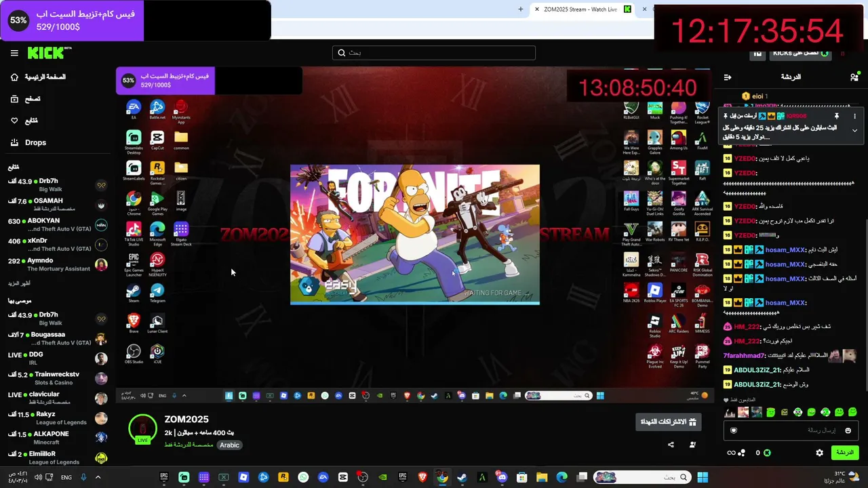Screen dimensions: 868x488
Task: Open the chat users list icon
Action: coord(854,77)
